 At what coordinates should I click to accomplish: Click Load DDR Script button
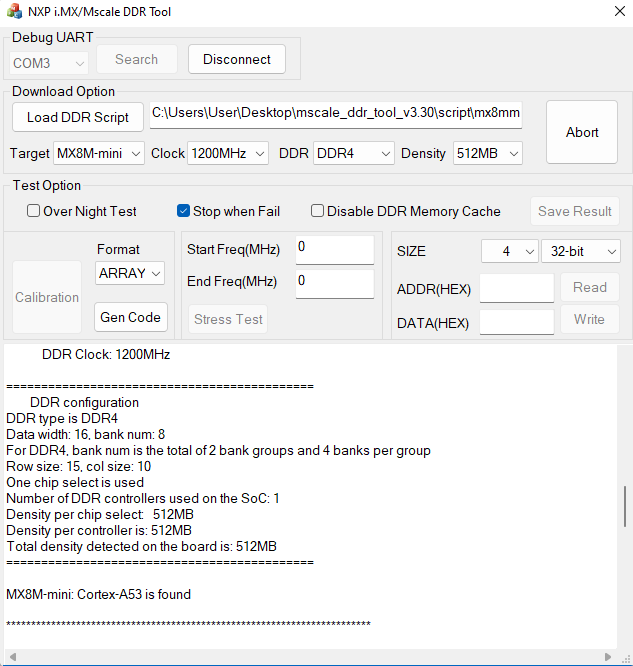(x=78, y=117)
